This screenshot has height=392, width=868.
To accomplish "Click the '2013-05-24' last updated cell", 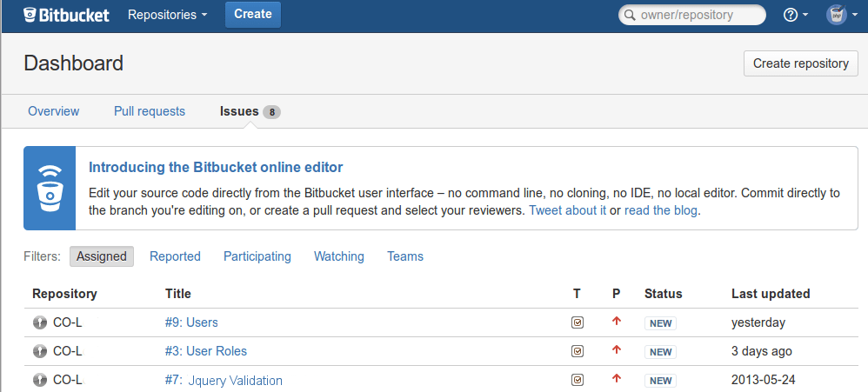I will (764, 380).
